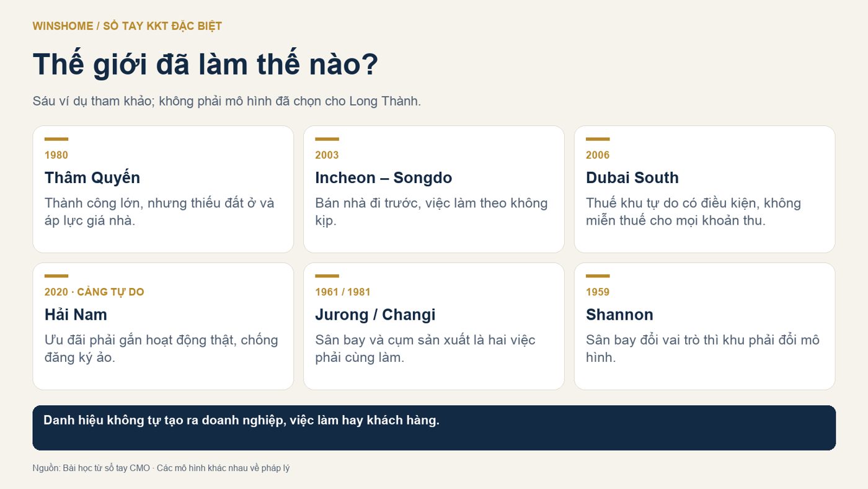The image size is (868, 489).
Task: Click the 2003 year label
Action: pyautogui.click(x=327, y=155)
